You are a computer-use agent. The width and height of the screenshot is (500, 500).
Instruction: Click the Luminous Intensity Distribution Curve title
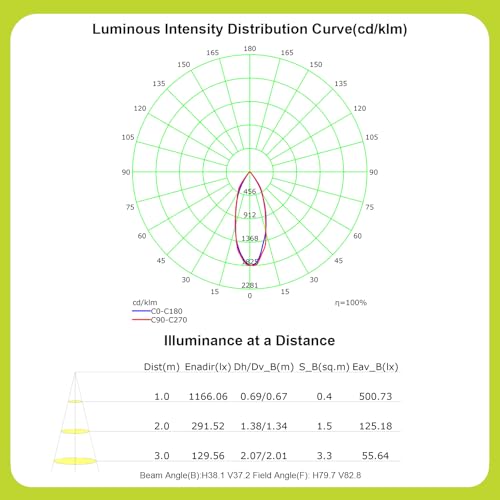[250, 29]
